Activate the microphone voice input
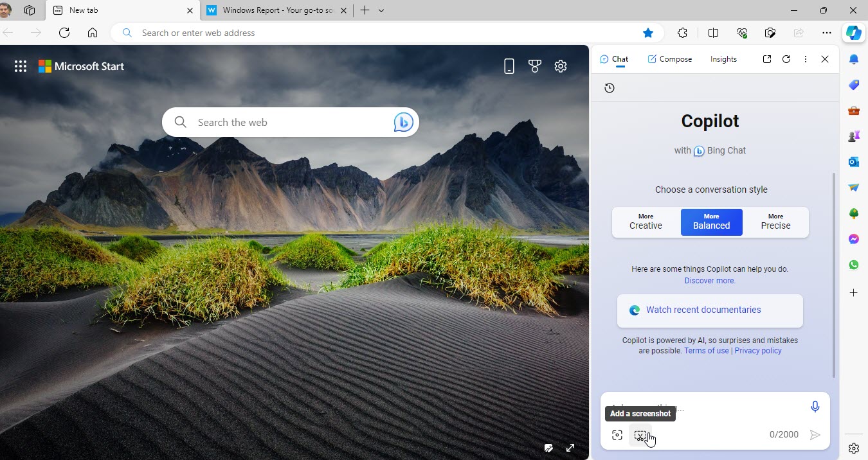 point(815,407)
